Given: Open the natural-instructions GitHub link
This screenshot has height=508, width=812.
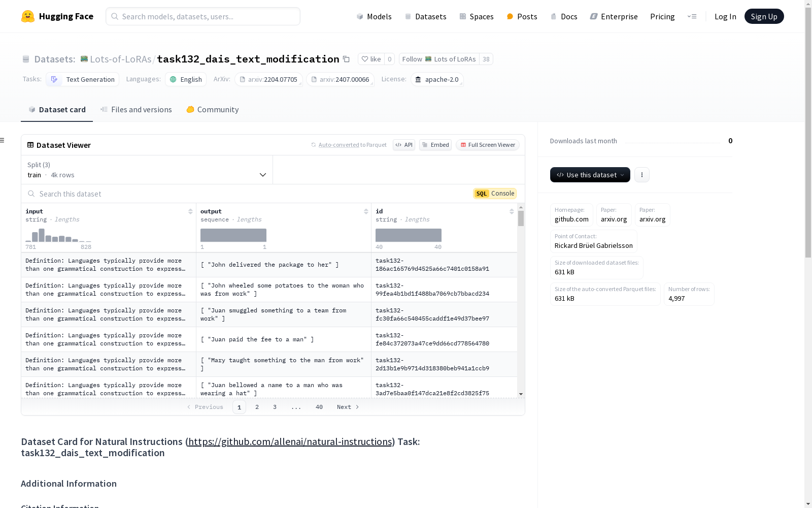Looking at the screenshot, I should point(290,441).
